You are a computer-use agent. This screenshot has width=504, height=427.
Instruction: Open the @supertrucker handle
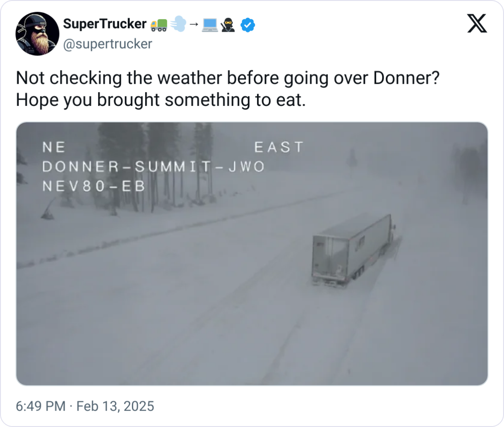point(107,44)
